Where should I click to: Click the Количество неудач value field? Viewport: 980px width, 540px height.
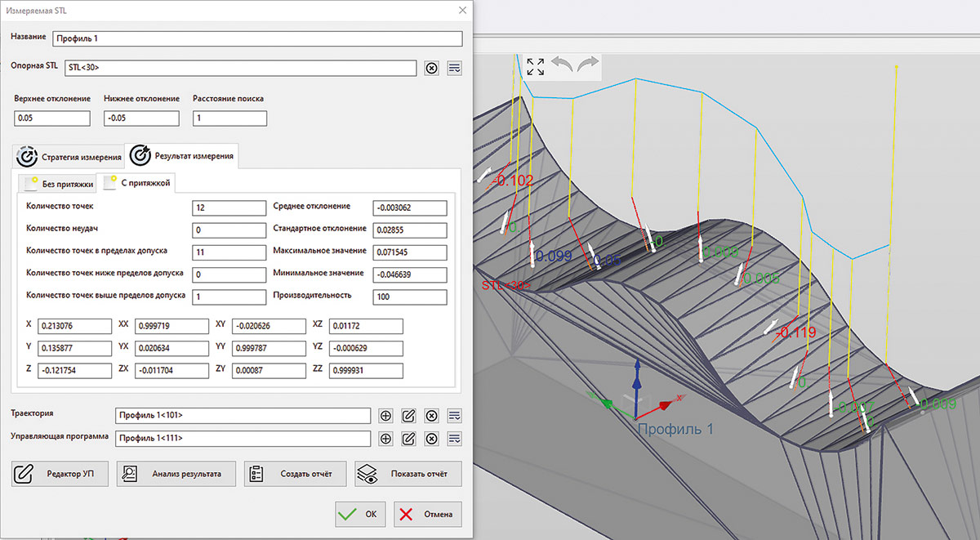[229, 230]
